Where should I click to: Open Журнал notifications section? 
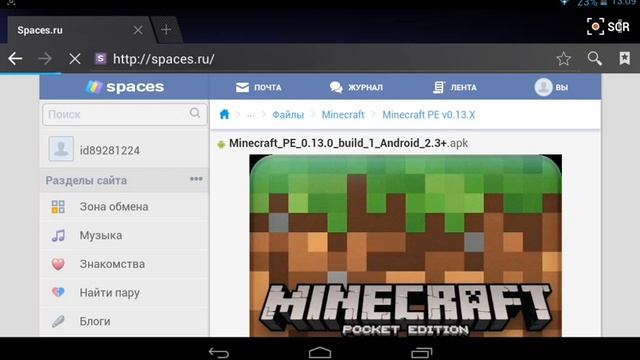(356, 87)
